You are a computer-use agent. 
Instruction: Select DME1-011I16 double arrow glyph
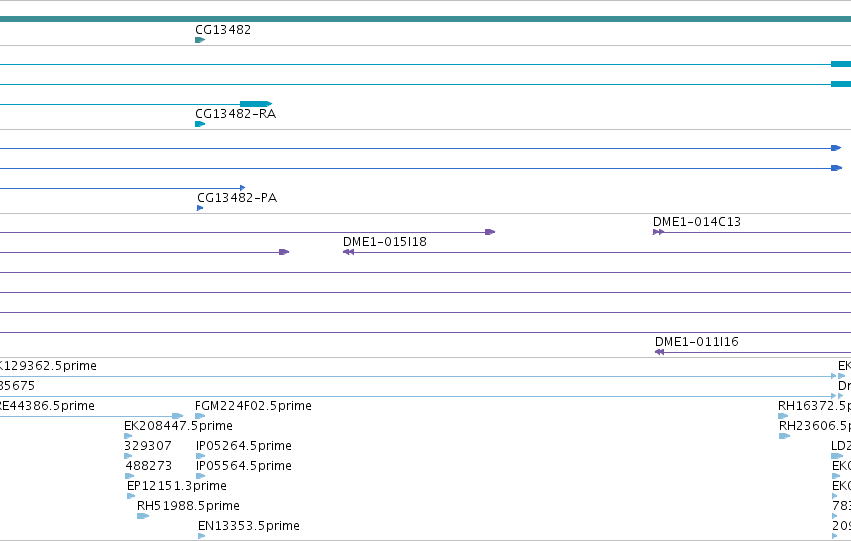click(x=659, y=352)
